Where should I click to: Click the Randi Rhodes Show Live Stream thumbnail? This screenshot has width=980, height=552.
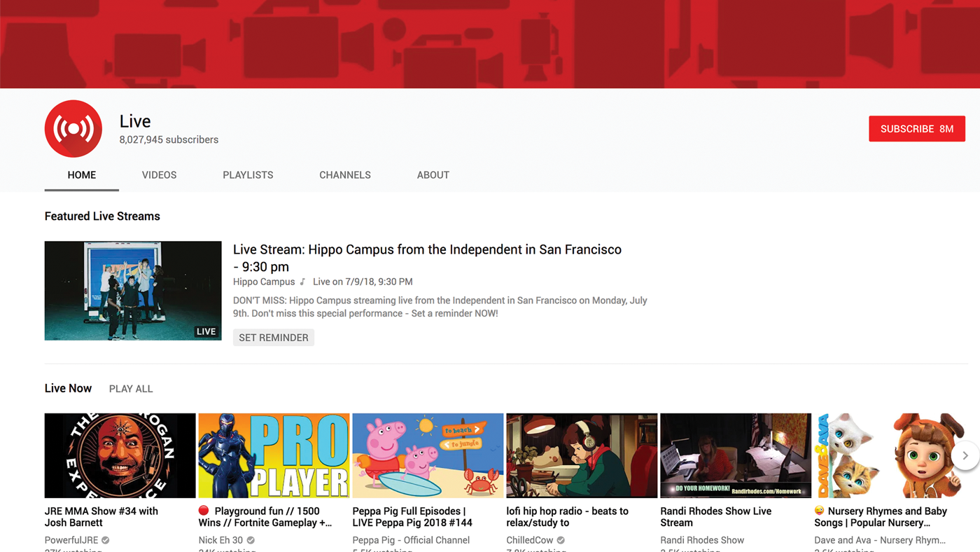[735, 455]
